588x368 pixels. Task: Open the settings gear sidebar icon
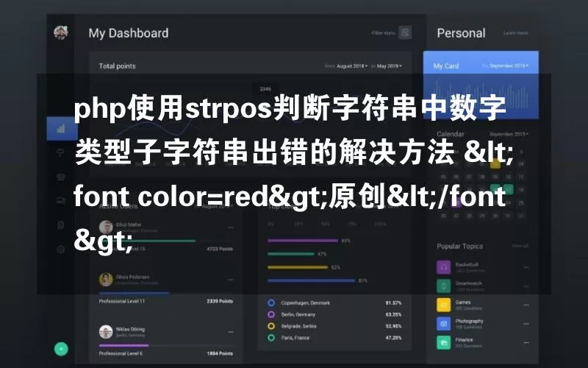tap(60, 249)
